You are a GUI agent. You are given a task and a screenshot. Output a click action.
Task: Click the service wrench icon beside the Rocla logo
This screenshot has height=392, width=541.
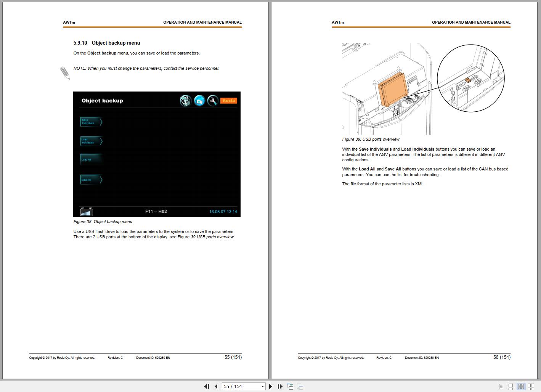click(213, 100)
